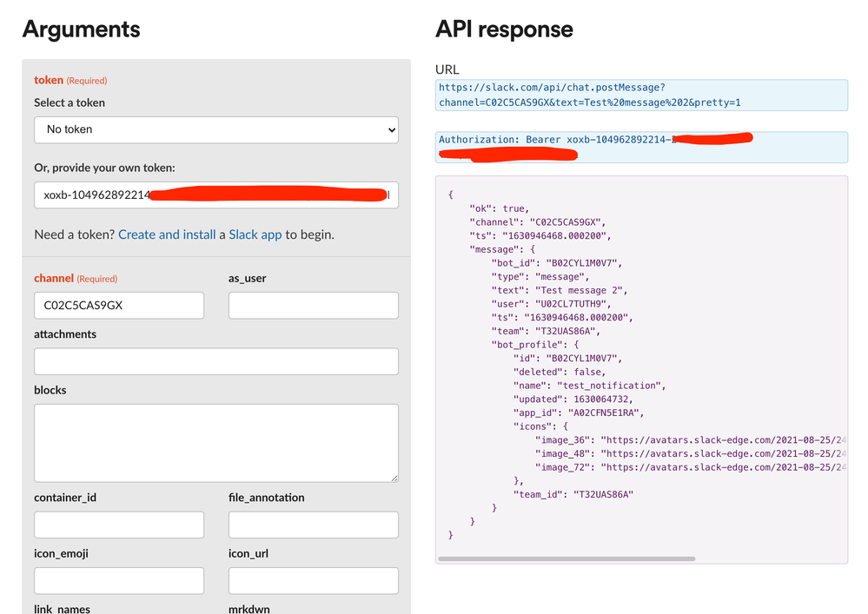This screenshot has height=614, width=868.
Task: Click the attachments input field
Action: coord(215,361)
